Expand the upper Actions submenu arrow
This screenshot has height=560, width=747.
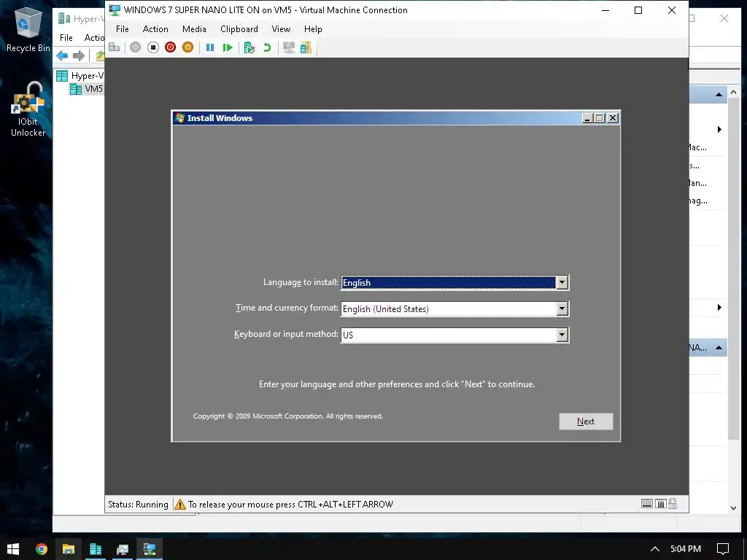719,130
